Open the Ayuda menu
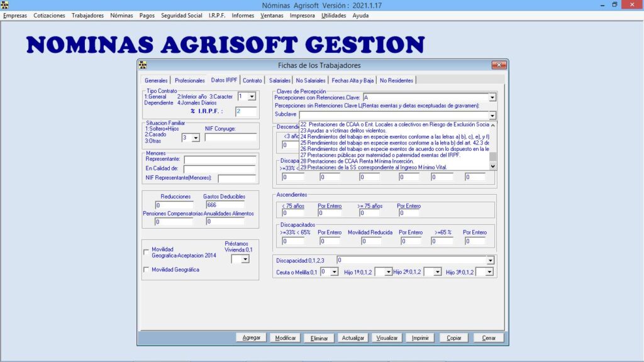Image resolution: width=644 pixels, height=362 pixels. click(x=360, y=16)
